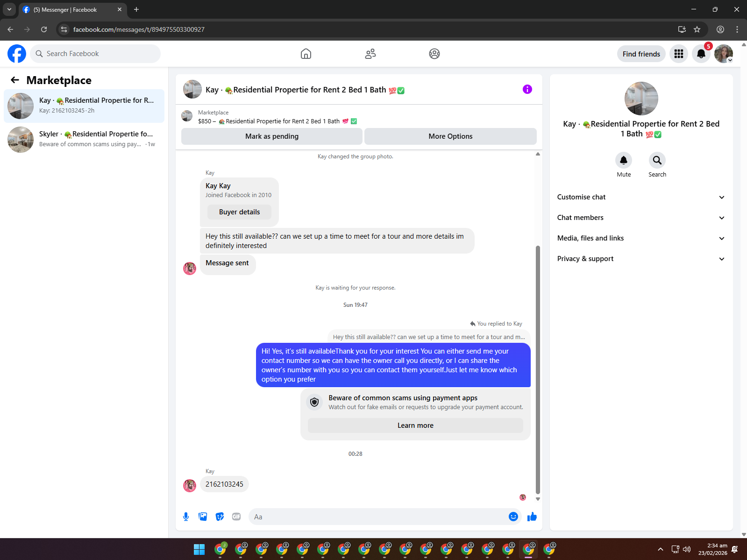Click the chat scrollbar thumb
Screen dimensions: 747x560
pos(538,369)
